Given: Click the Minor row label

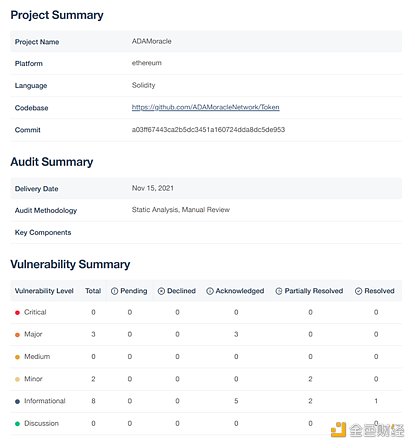Looking at the screenshot, I should (x=33, y=379).
